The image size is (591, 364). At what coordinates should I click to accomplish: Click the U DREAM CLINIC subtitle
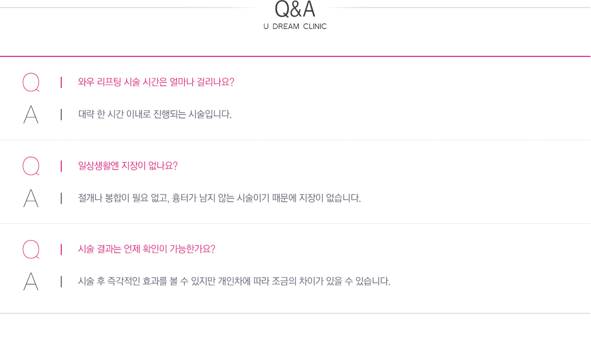point(295,26)
